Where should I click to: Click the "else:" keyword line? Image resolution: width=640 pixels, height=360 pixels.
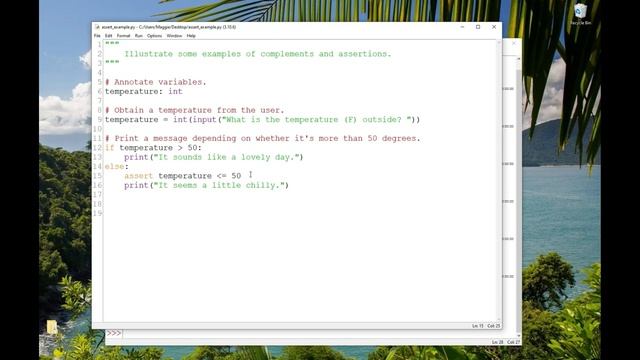116,167
